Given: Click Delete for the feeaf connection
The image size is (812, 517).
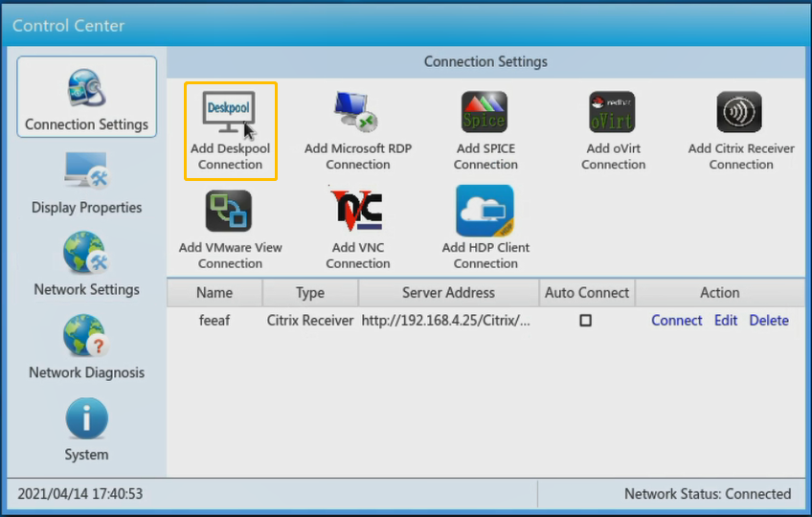Looking at the screenshot, I should [x=769, y=321].
